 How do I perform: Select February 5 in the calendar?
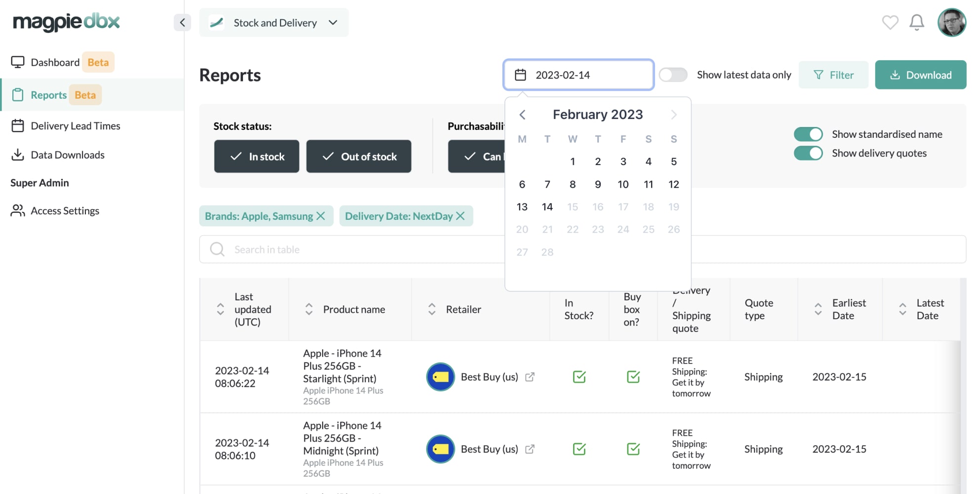[x=674, y=162]
